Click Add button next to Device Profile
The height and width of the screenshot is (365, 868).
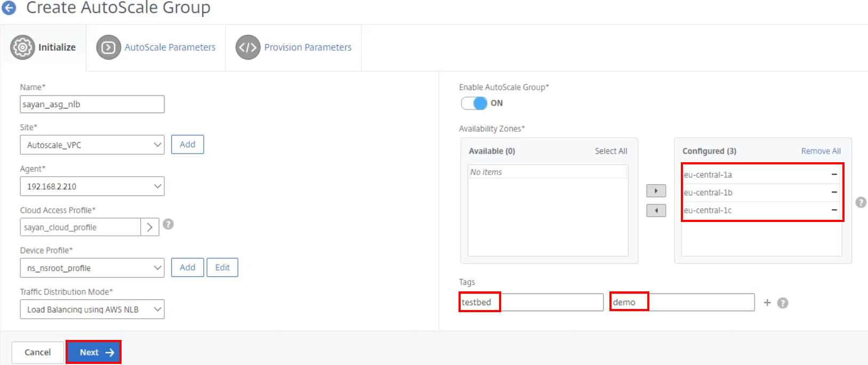pos(188,267)
